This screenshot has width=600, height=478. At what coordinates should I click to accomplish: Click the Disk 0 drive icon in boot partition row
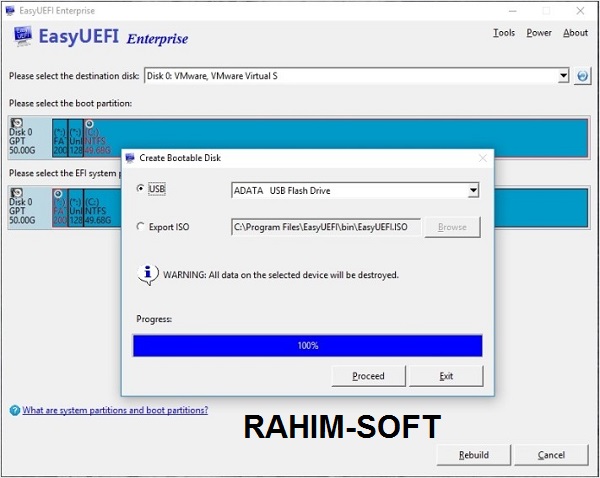pyautogui.click(x=16, y=123)
